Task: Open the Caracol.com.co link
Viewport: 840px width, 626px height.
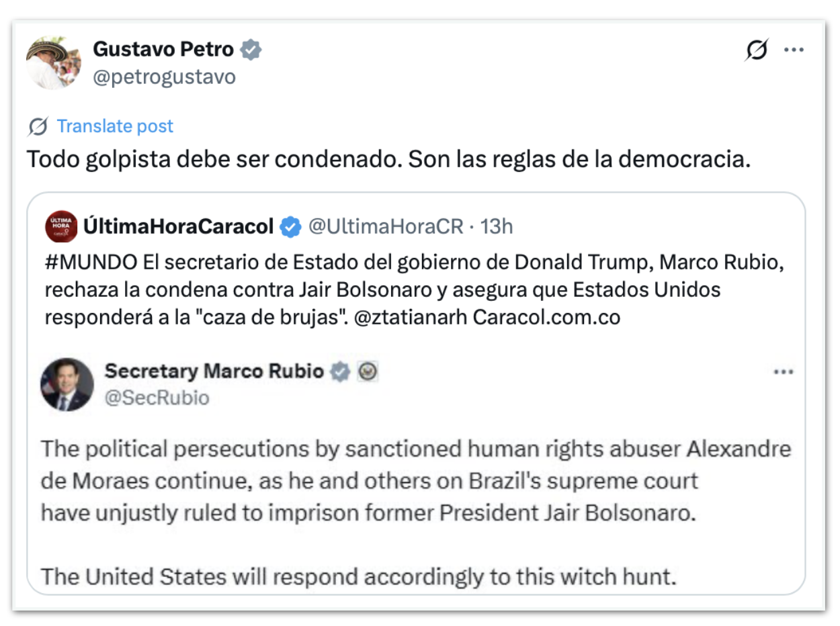Action: pos(546,316)
